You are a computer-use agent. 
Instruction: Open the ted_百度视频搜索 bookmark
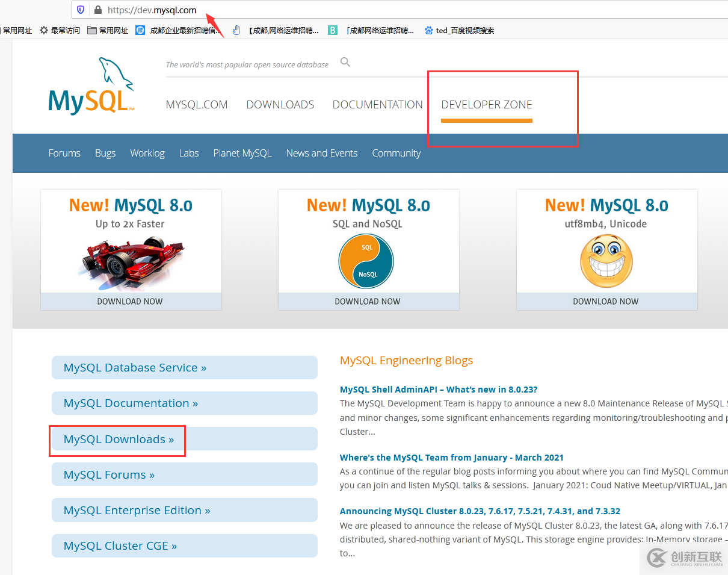[x=459, y=30]
